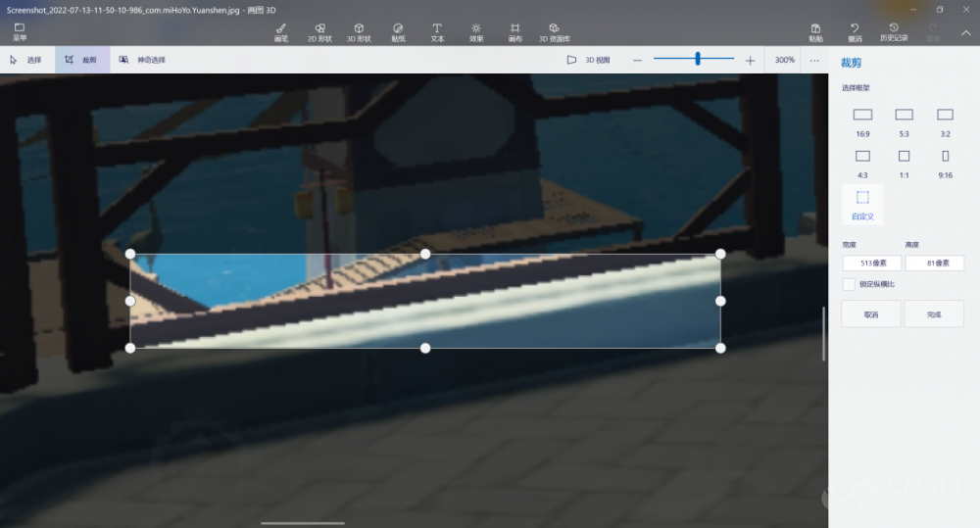980x528 pixels.
Task: Collapse the ribbon with the chevron arrow
Action: pos(965,32)
